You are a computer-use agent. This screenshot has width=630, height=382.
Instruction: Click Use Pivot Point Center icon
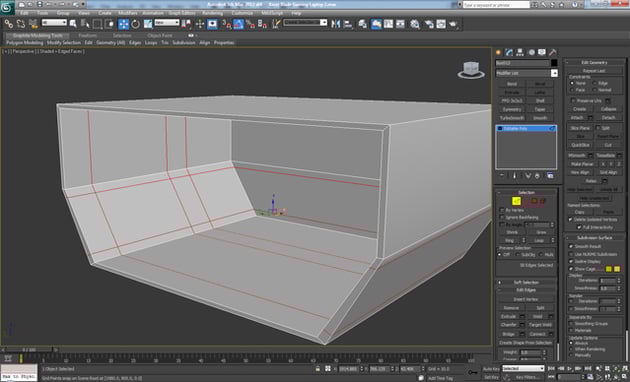[186, 24]
